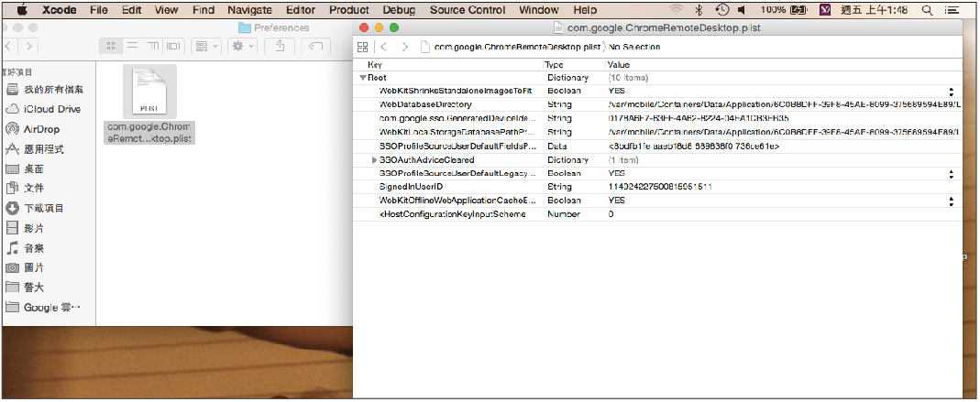Open the Product menu
The image size is (980, 402).
tap(348, 10)
